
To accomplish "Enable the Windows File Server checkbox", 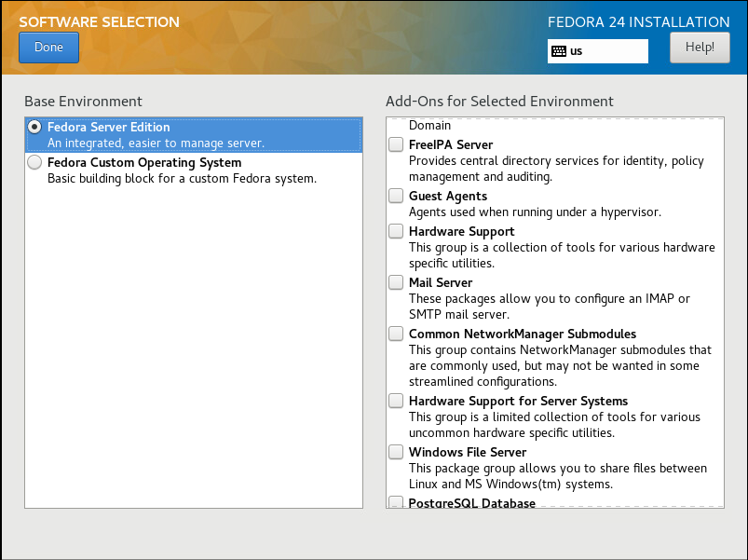I will tap(396, 452).
